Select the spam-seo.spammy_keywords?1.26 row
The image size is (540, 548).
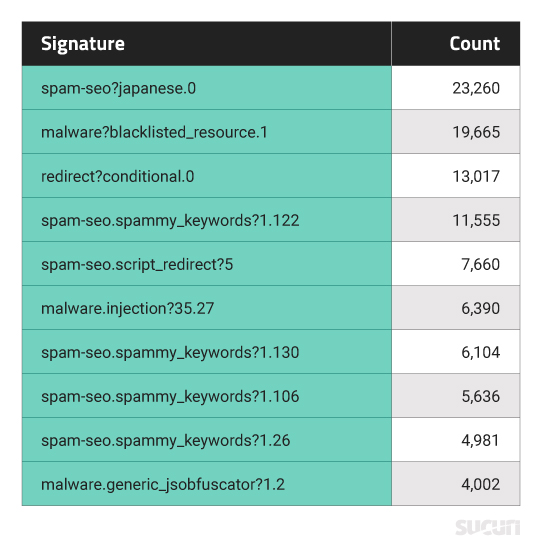pyautogui.click(x=271, y=440)
